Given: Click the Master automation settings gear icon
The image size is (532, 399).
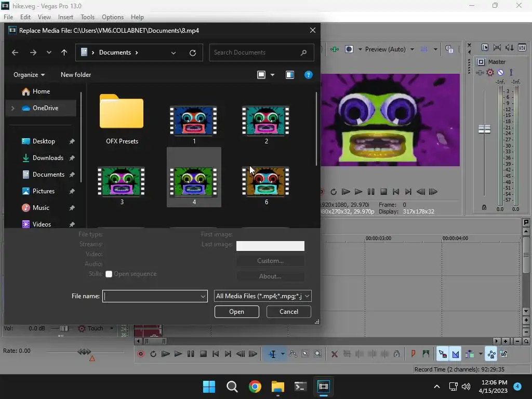Looking at the screenshot, I should 490,72.
